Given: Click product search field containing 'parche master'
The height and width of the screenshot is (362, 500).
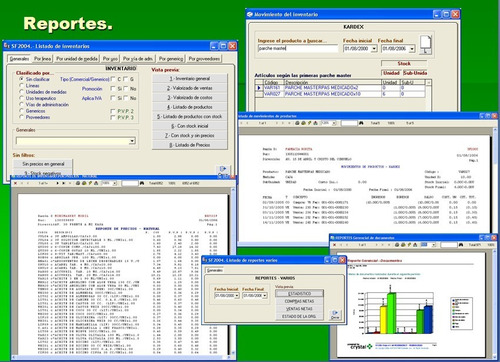Looking at the screenshot, I should (x=298, y=48).
